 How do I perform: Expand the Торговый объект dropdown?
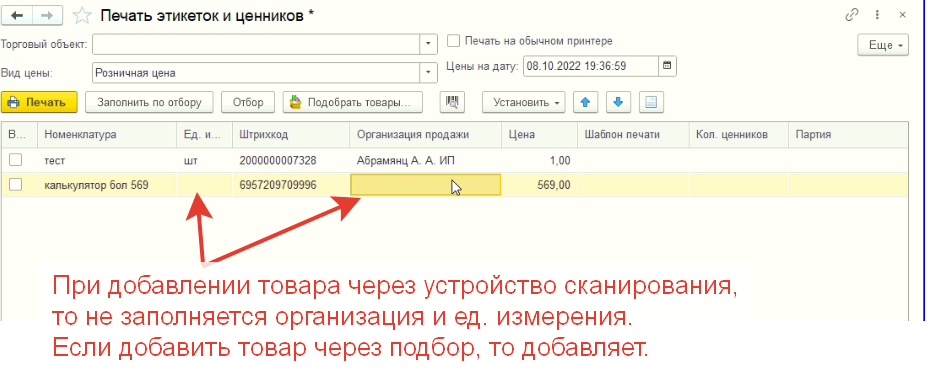click(x=428, y=44)
